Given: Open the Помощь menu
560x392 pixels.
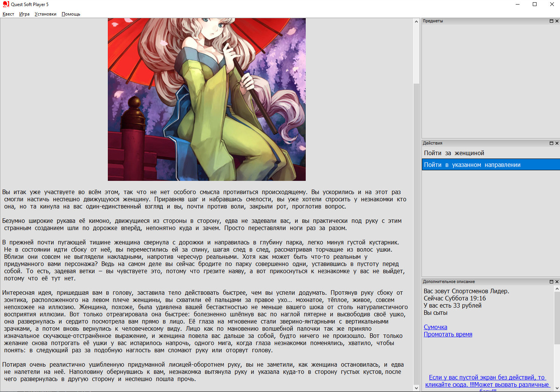Looking at the screenshot, I should 71,14.
